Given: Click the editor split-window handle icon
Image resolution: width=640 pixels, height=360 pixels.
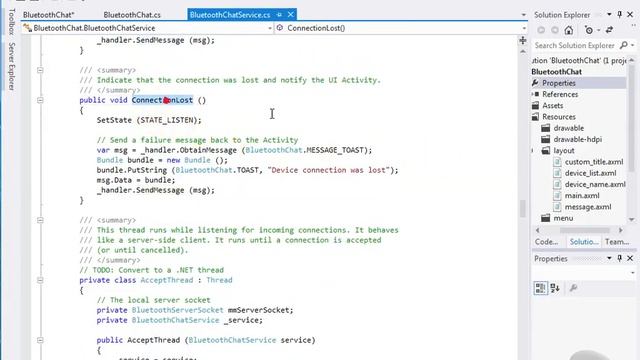Looking at the screenshot, I should pyautogui.click(x=523, y=40).
